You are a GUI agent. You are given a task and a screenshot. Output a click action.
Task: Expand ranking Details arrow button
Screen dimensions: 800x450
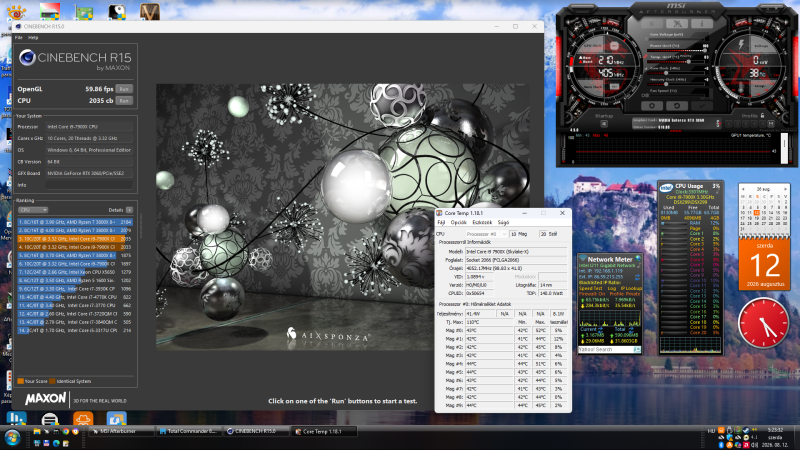tap(130, 210)
